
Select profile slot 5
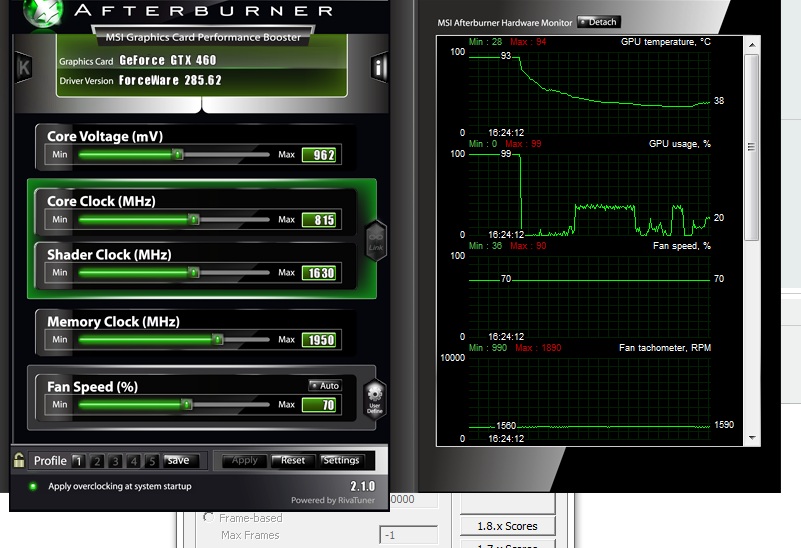[151, 461]
